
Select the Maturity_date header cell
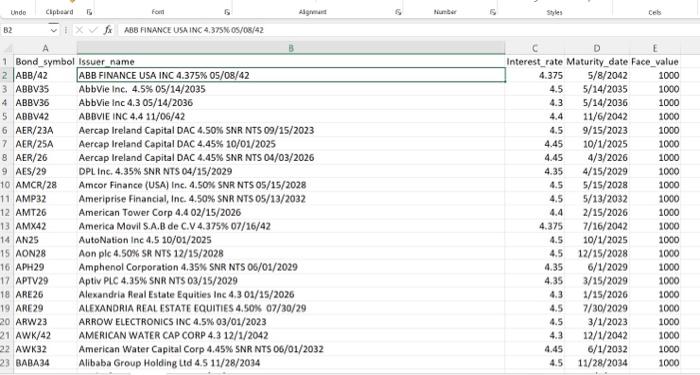[597, 62]
